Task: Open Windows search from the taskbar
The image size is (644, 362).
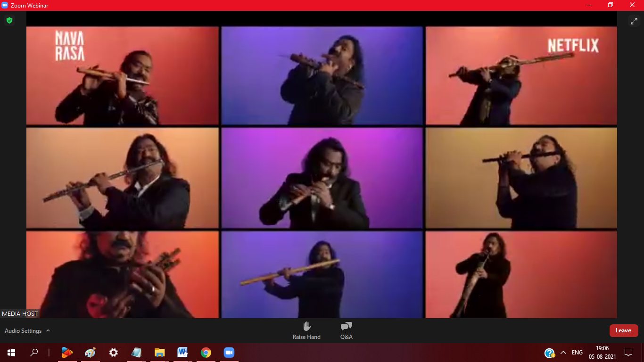Action: click(34, 353)
